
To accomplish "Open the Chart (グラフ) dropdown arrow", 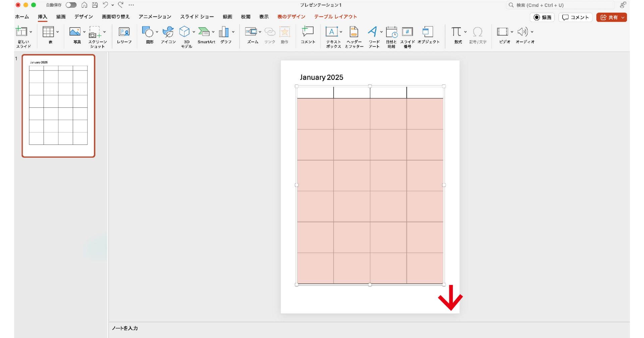I will (x=233, y=32).
